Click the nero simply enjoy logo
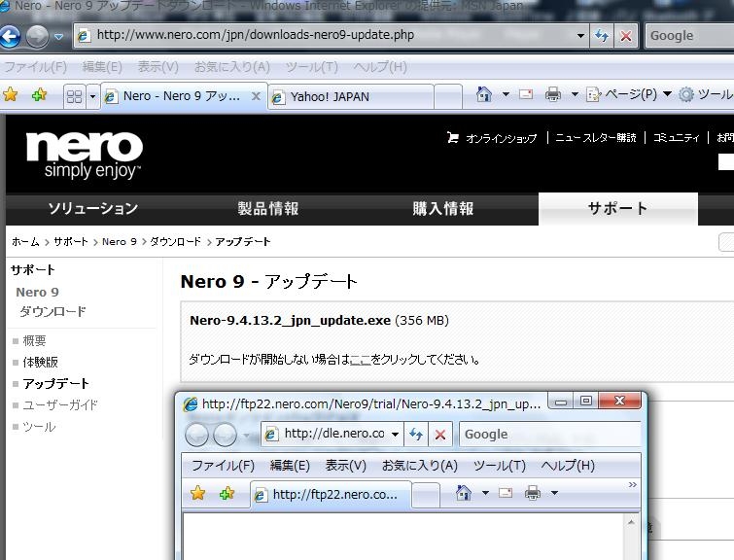 pyautogui.click(x=85, y=155)
